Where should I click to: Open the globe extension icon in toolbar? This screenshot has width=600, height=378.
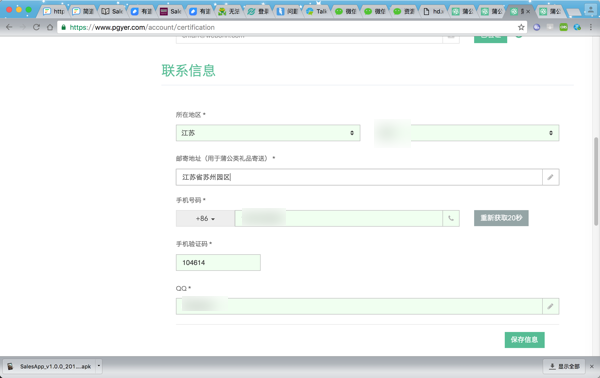(x=577, y=27)
